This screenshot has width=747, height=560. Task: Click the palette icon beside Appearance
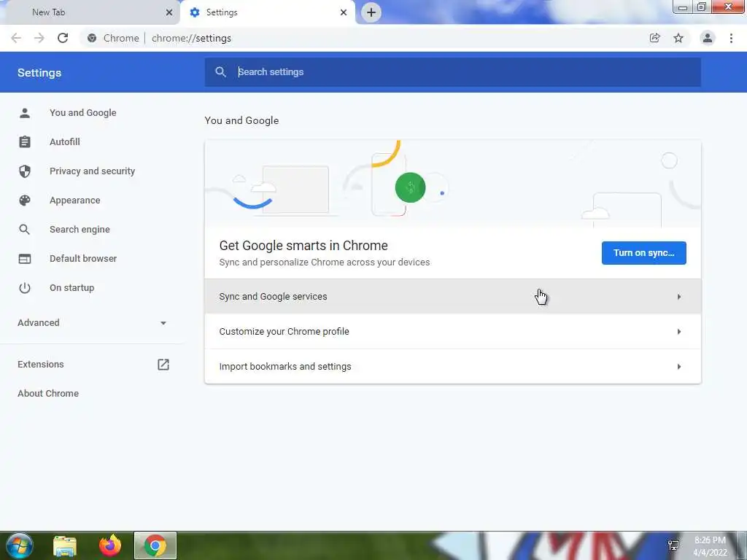click(x=25, y=201)
